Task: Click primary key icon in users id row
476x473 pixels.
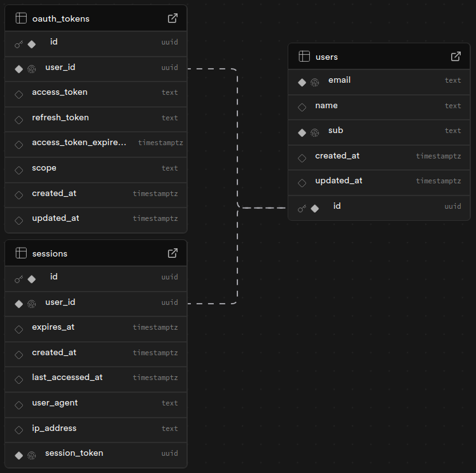Action: tap(302, 208)
